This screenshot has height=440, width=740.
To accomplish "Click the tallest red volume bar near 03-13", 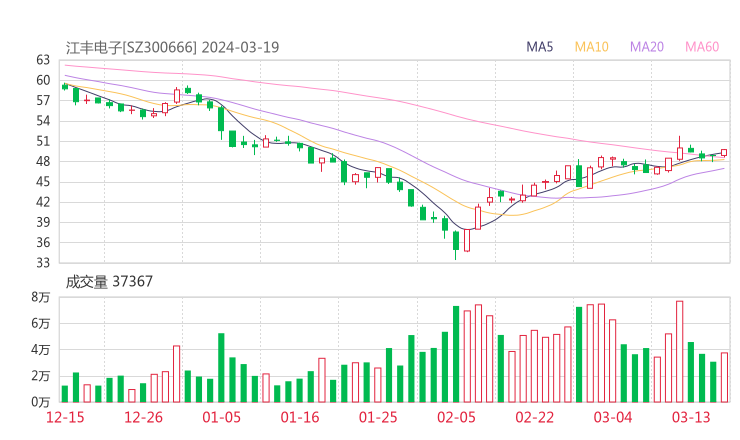I will [x=680, y=352].
